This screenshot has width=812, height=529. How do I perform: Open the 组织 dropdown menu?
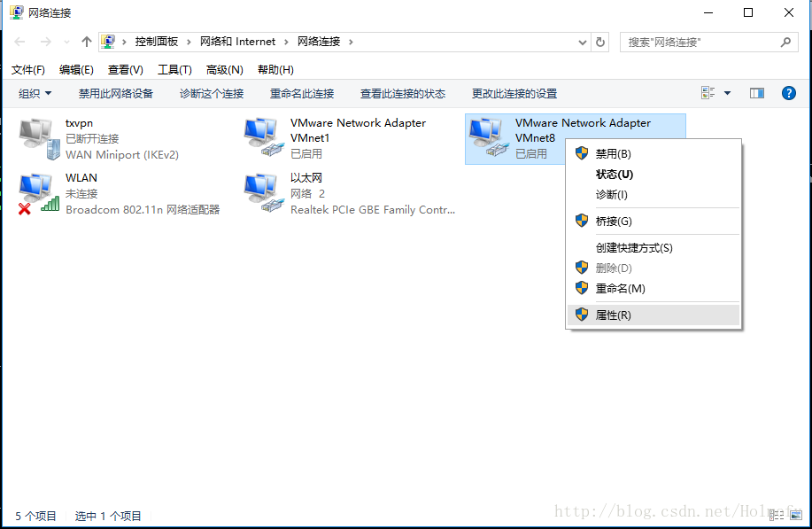click(35, 93)
